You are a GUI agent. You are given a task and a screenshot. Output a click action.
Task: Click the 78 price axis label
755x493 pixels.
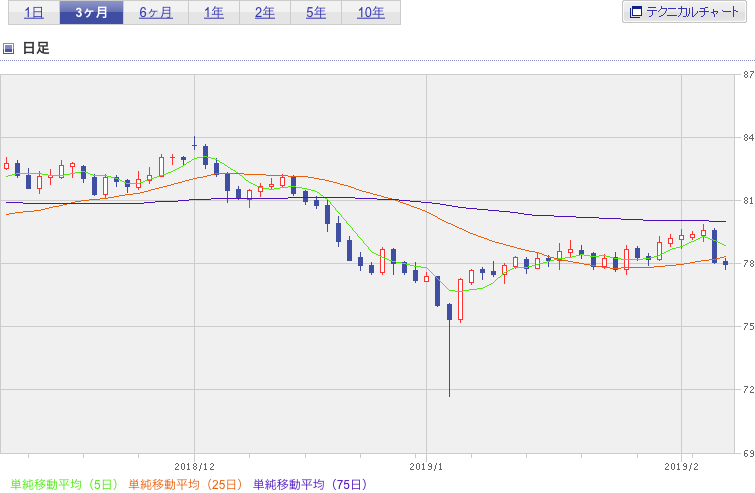coord(748,264)
